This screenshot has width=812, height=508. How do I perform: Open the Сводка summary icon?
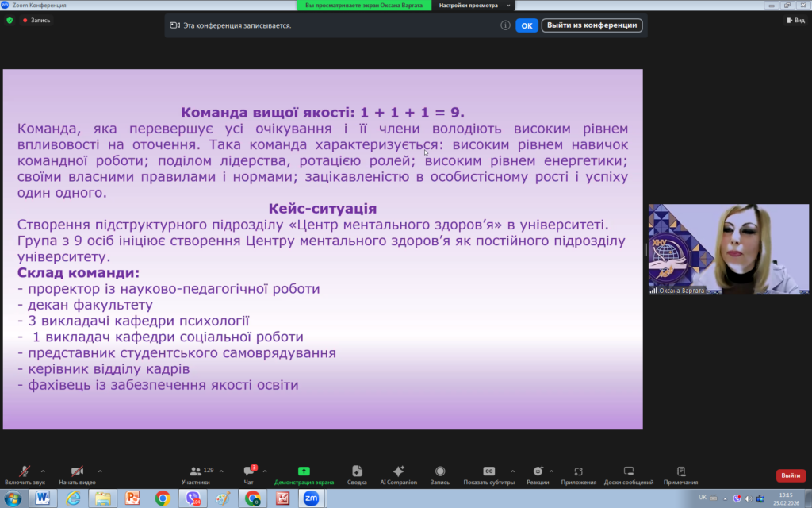pyautogui.click(x=357, y=471)
